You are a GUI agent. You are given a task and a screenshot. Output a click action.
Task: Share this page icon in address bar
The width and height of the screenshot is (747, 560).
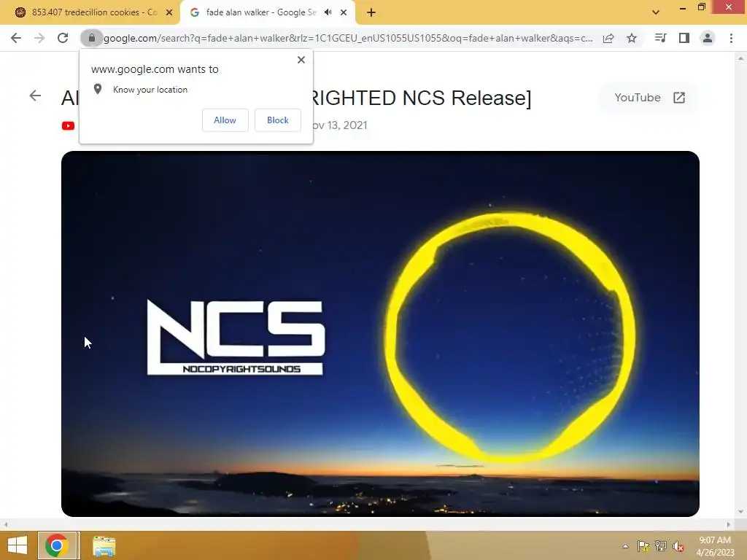pyautogui.click(x=608, y=38)
